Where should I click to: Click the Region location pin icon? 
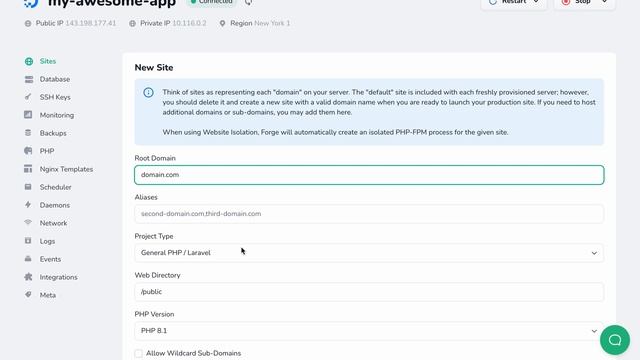tap(222, 23)
